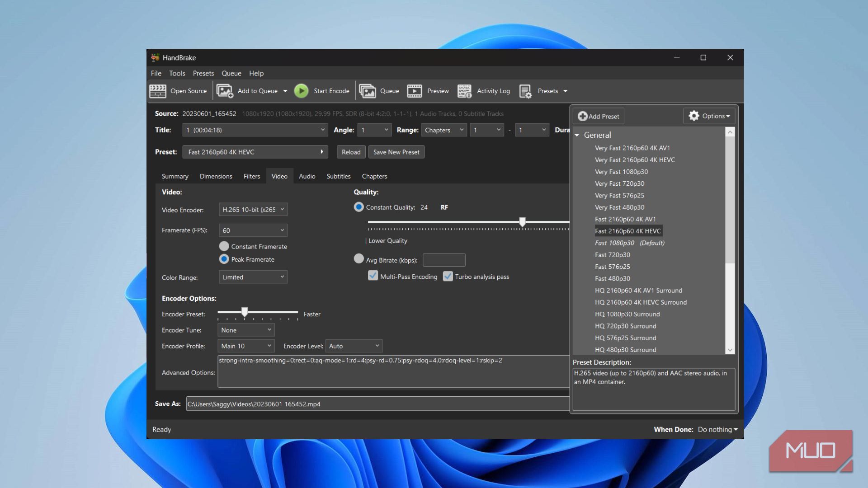The height and width of the screenshot is (488, 868).
Task: Select Avg Bitrate radio button
Action: (x=359, y=258)
